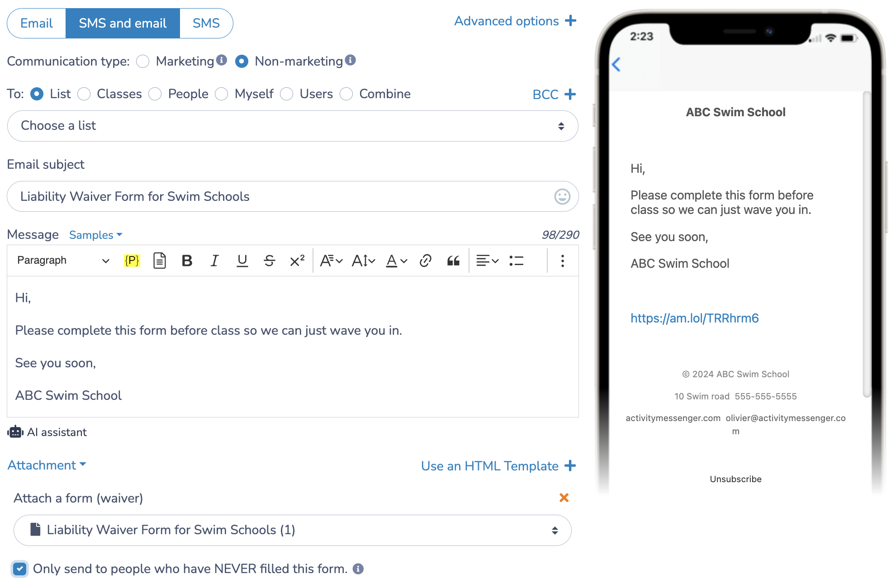Open the text alignment options

pos(487,261)
